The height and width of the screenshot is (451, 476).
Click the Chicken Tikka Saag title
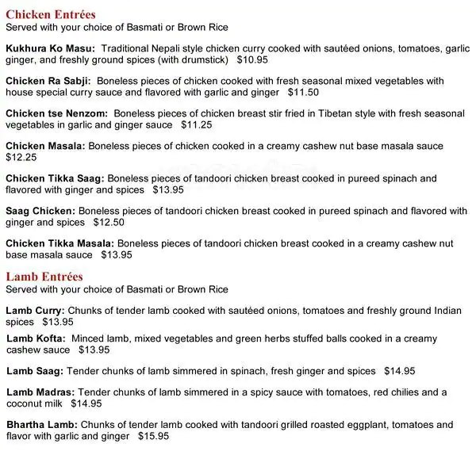(x=55, y=179)
